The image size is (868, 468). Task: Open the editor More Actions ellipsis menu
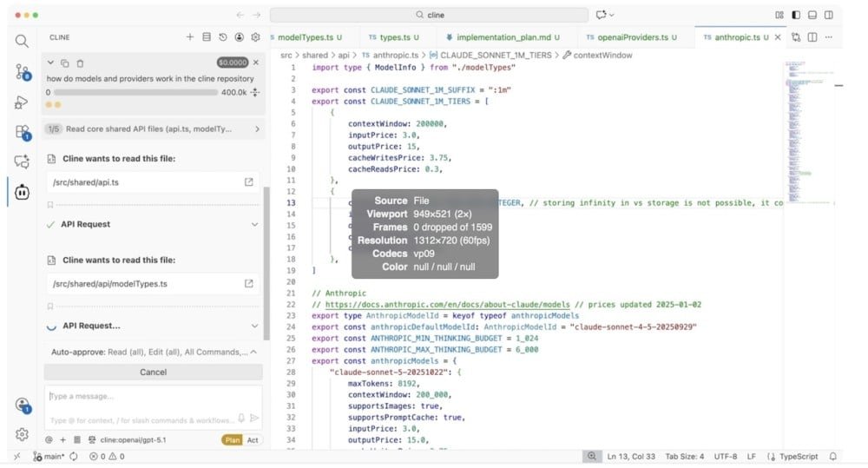829,37
